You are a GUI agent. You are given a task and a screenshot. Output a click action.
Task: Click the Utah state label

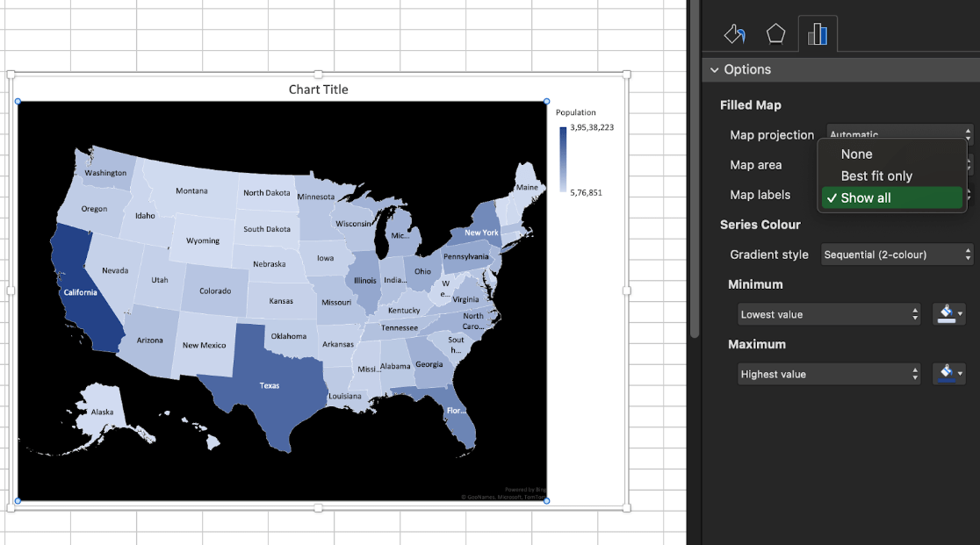point(160,280)
